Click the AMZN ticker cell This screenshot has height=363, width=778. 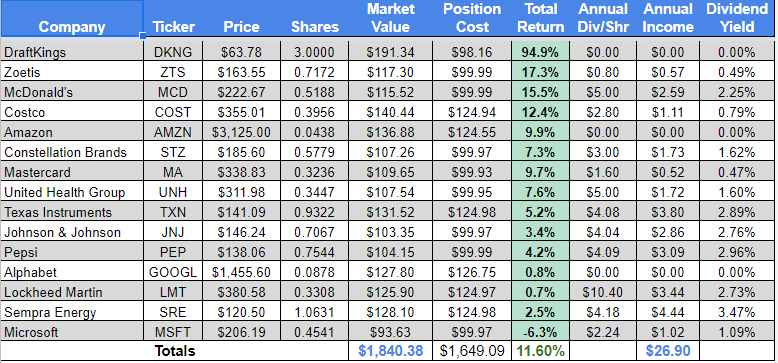pyautogui.click(x=173, y=132)
